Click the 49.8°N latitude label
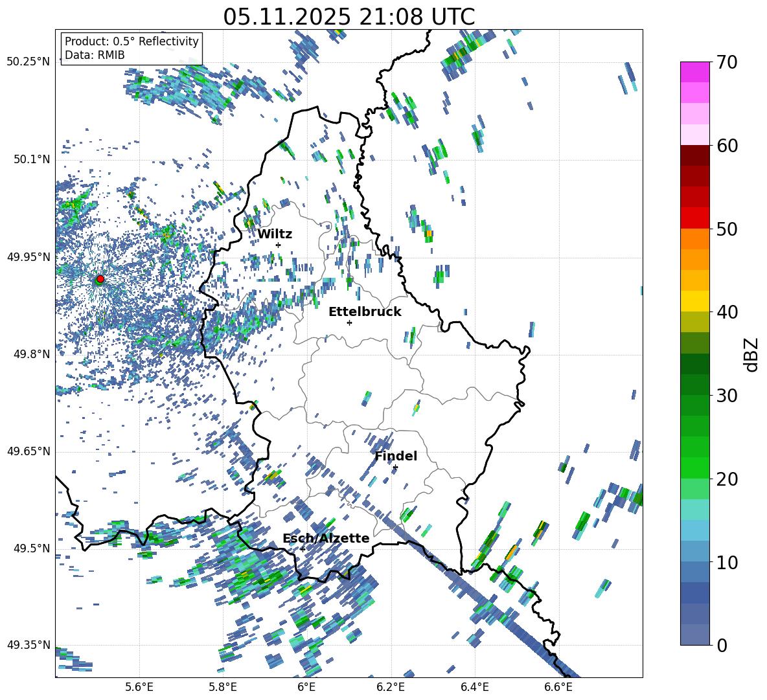Image resolution: width=767 pixels, height=700 pixels. (31, 354)
